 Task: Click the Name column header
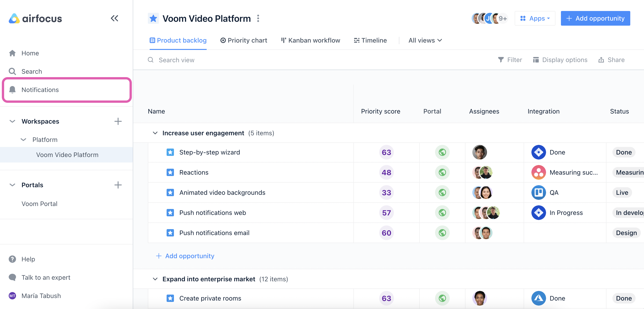(157, 111)
